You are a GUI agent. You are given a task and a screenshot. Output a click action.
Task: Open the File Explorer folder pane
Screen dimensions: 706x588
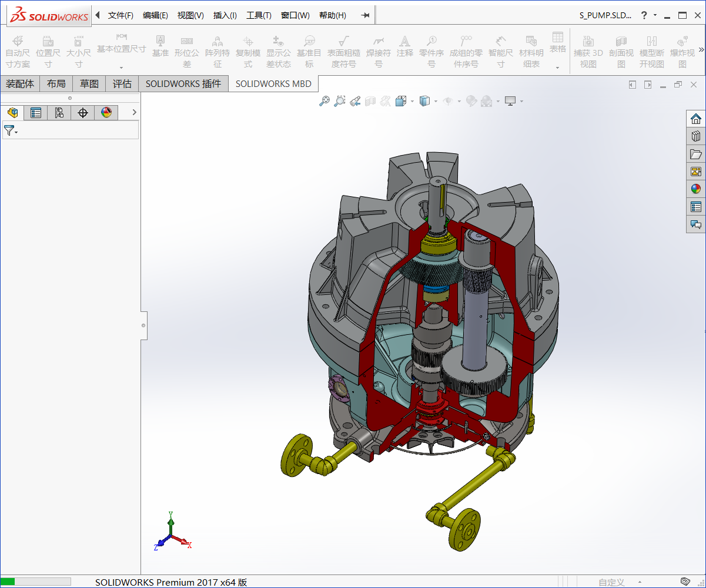coord(696,154)
